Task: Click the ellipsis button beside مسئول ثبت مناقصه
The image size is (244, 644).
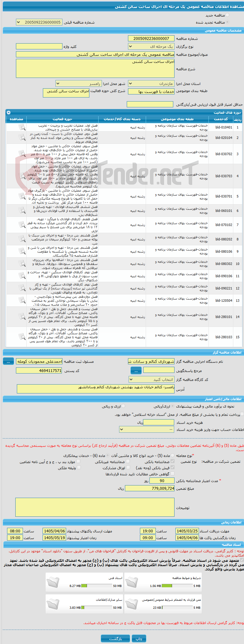Action: (x=8, y=362)
